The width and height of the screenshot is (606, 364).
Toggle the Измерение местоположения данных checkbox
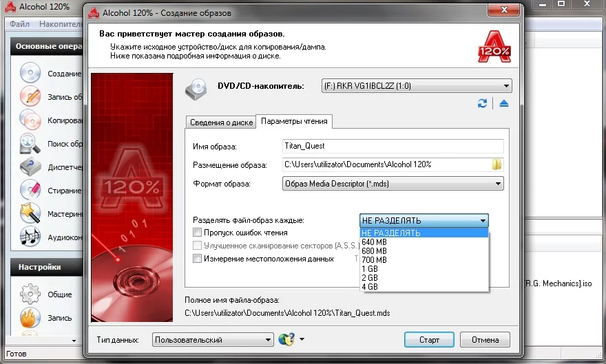197,259
